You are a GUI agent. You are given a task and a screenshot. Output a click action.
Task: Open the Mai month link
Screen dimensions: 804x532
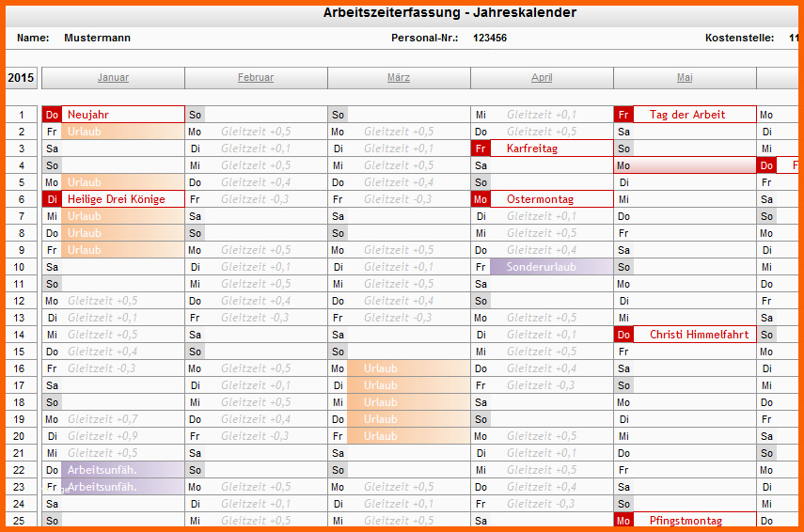pos(685,77)
